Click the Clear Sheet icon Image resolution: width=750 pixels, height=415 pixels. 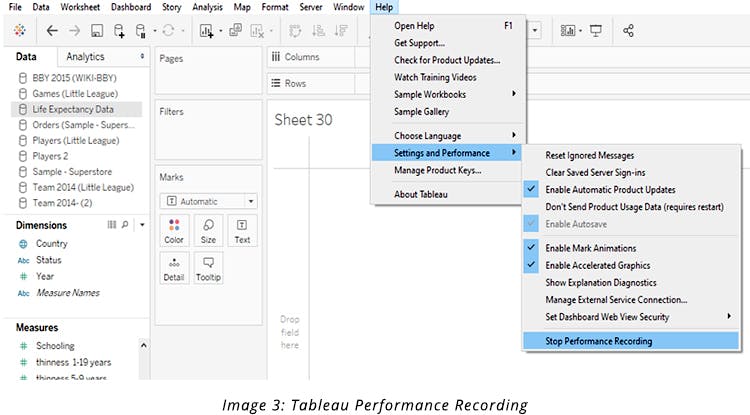pyautogui.click(x=257, y=31)
